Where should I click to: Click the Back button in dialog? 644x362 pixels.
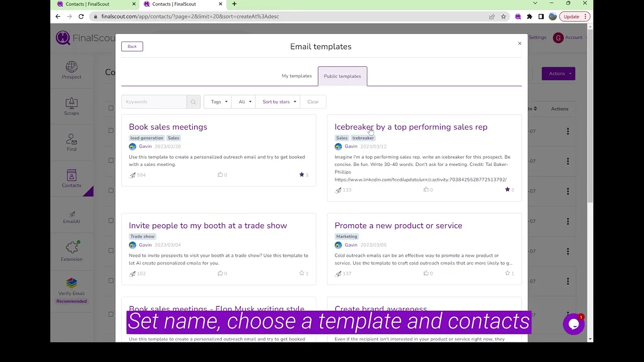coord(132,46)
